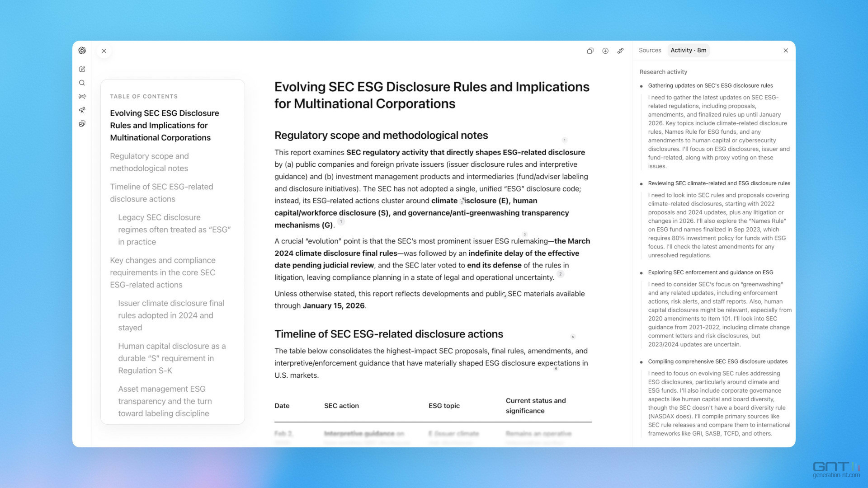868x488 pixels.
Task: Copy the report using copy icon
Action: point(590,51)
